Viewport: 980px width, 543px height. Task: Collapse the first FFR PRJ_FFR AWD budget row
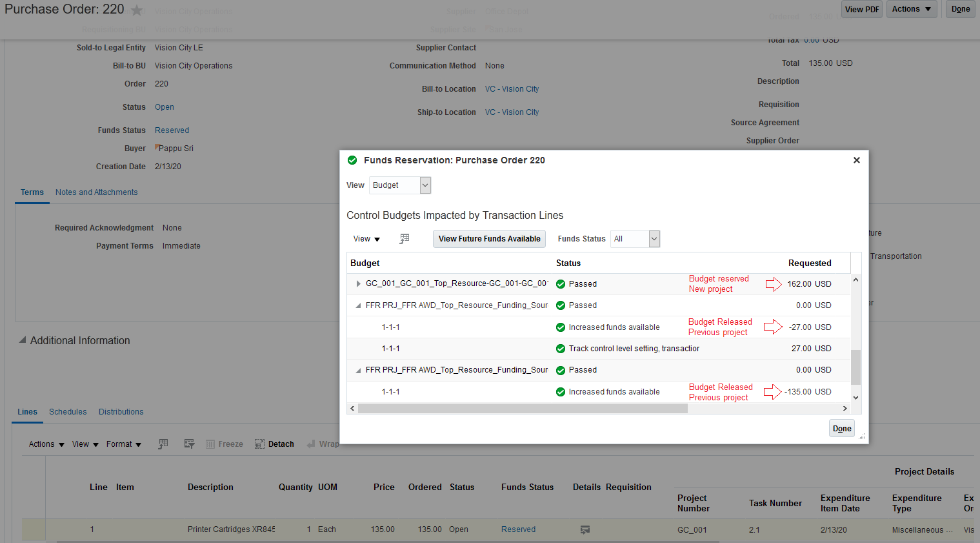358,305
